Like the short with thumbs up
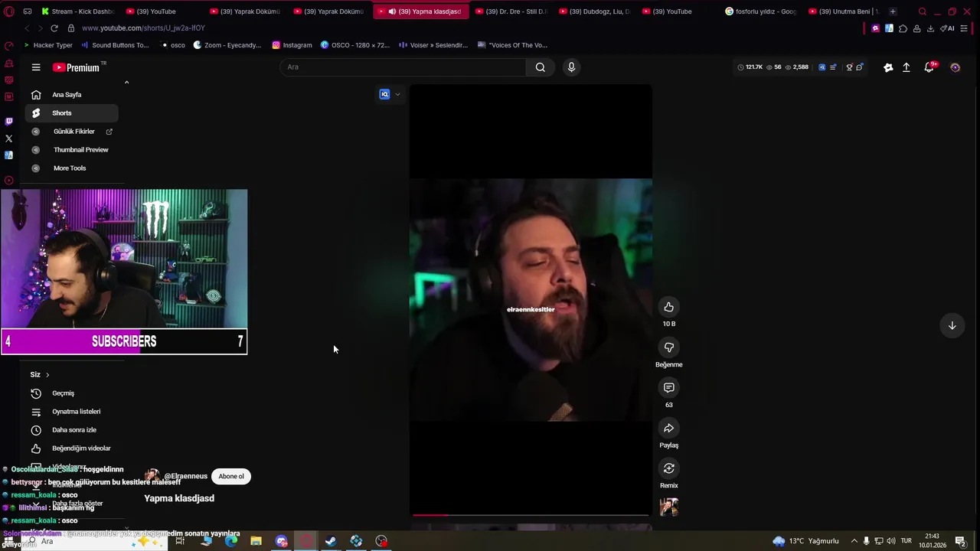Viewport: 980px width, 551px height. [x=668, y=307]
